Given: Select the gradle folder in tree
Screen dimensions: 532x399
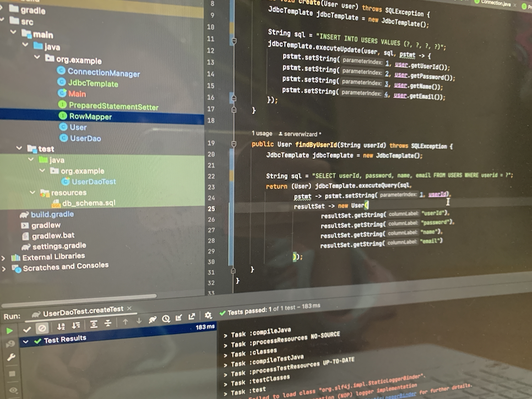Looking at the screenshot, I should (32, 10).
